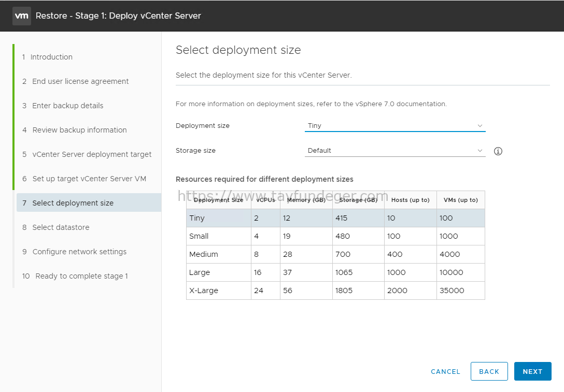Image resolution: width=564 pixels, height=392 pixels.
Task: Select the Medium row in the table
Action: point(335,254)
